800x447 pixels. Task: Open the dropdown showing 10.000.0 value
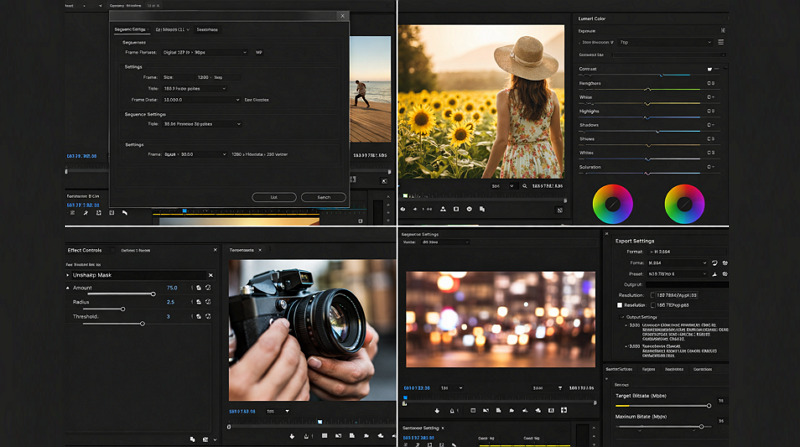(201, 100)
